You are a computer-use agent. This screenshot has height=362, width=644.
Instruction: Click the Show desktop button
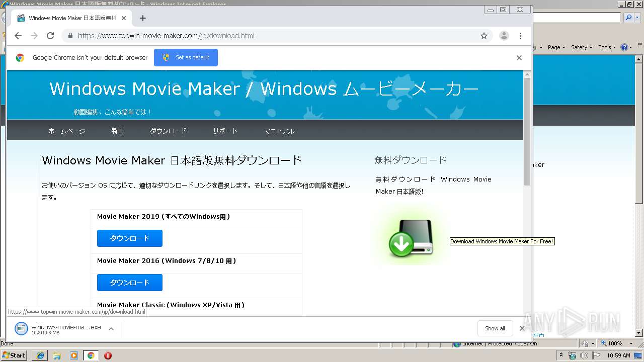pyautogui.click(x=638, y=355)
